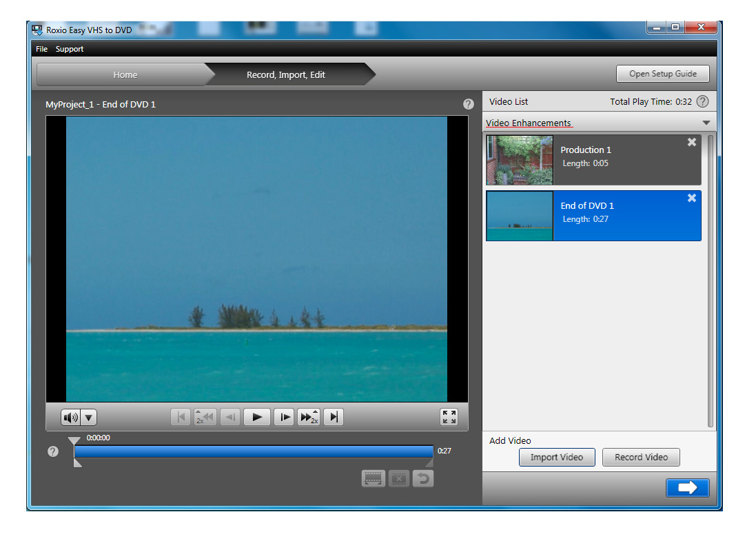
Task: Jump to start of video
Action: [x=181, y=417]
